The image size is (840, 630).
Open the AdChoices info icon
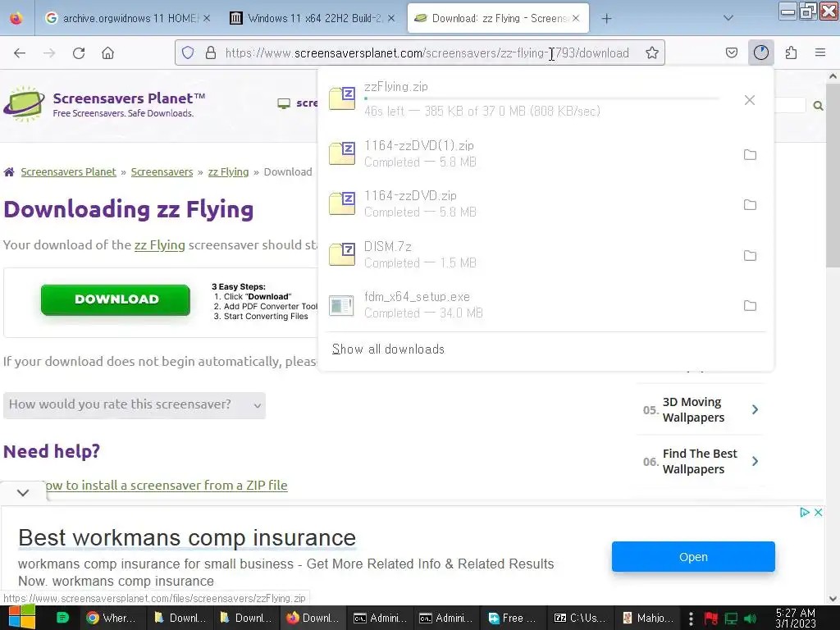(x=804, y=512)
